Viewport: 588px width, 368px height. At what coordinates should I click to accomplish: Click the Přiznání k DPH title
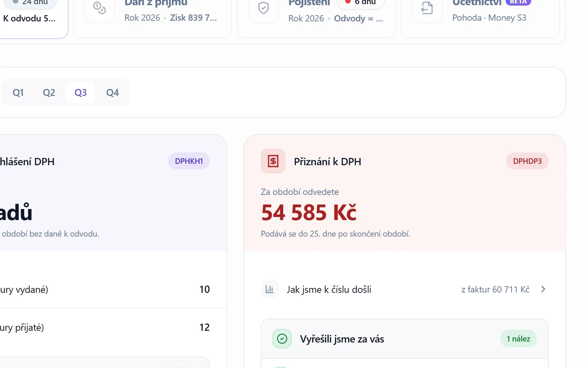(x=327, y=162)
